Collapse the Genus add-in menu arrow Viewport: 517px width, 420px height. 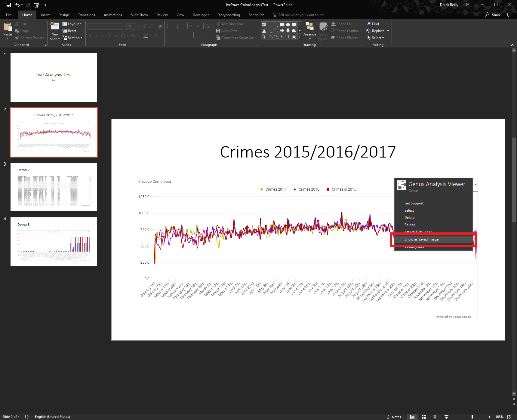click(475, 185)
